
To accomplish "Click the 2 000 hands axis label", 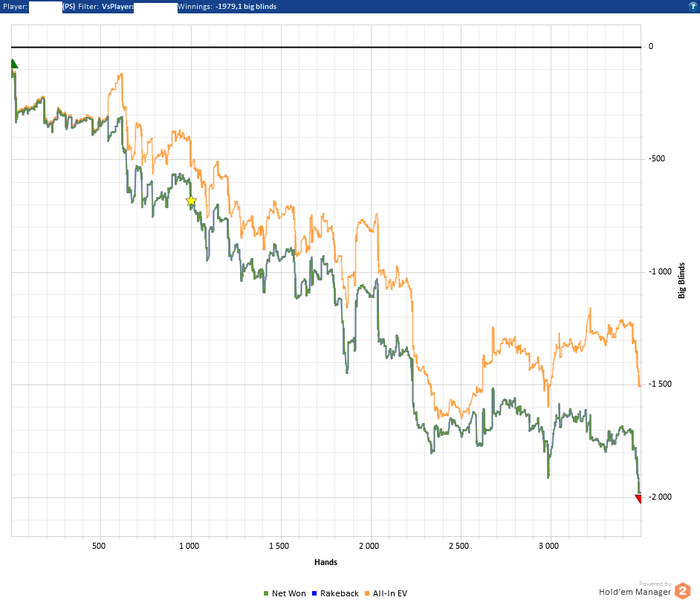I will click(369, 546).
